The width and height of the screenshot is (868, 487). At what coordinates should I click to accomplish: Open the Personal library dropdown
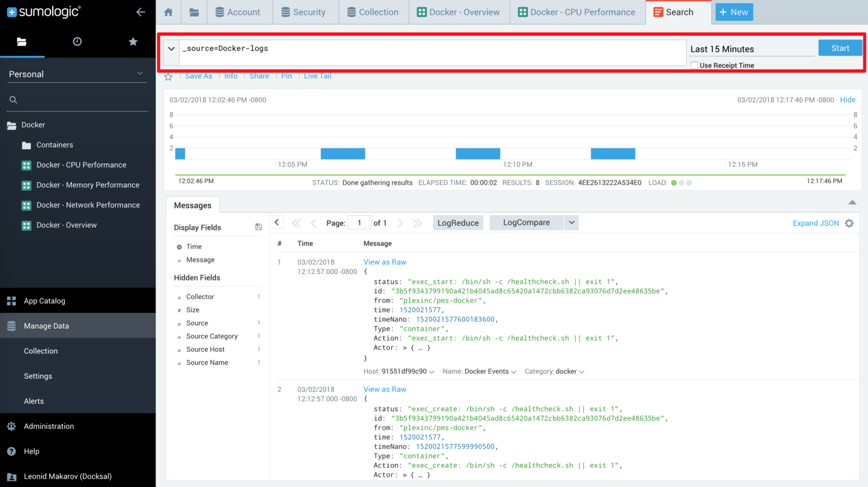pyautogui.click(x=140, y=74)
